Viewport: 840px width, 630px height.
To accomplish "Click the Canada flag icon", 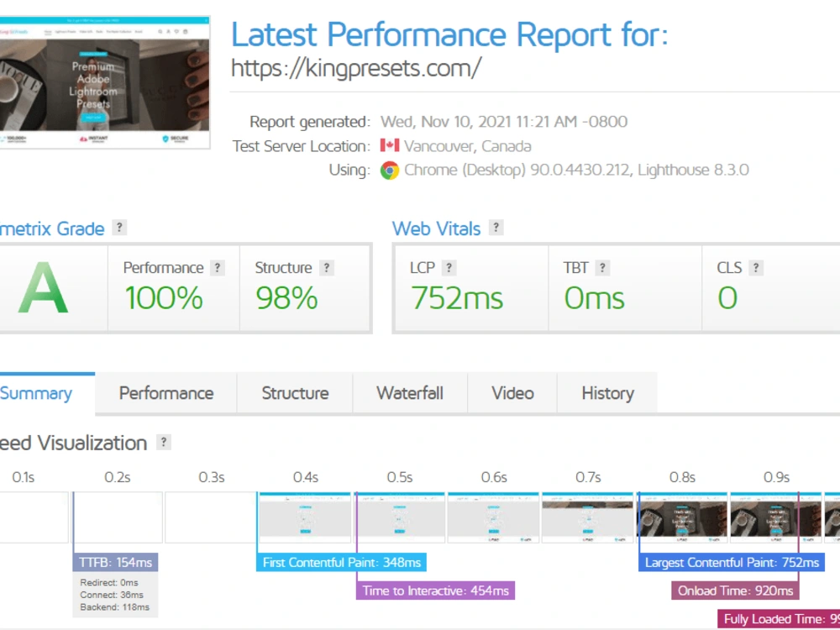I will click(390, 145).
